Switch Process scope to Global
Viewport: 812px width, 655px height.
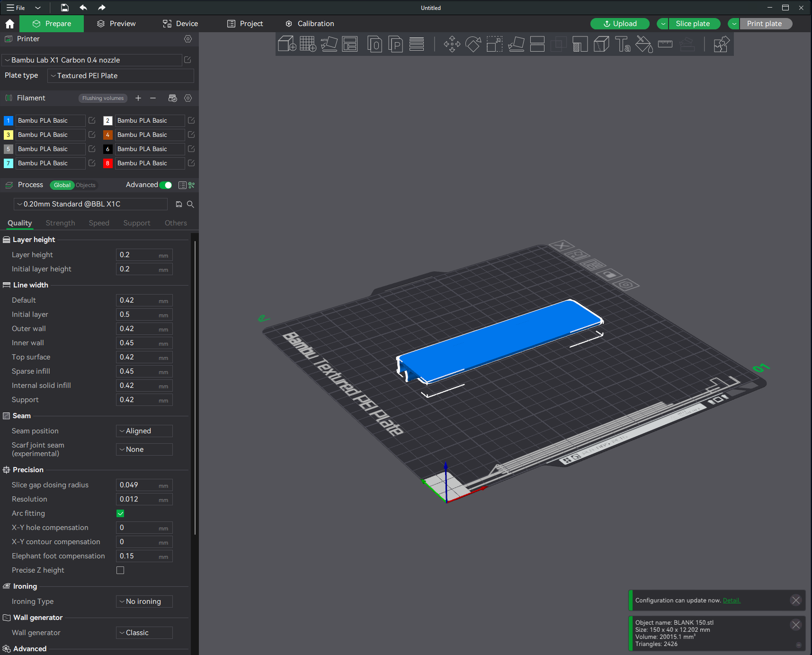click(62, 185)
